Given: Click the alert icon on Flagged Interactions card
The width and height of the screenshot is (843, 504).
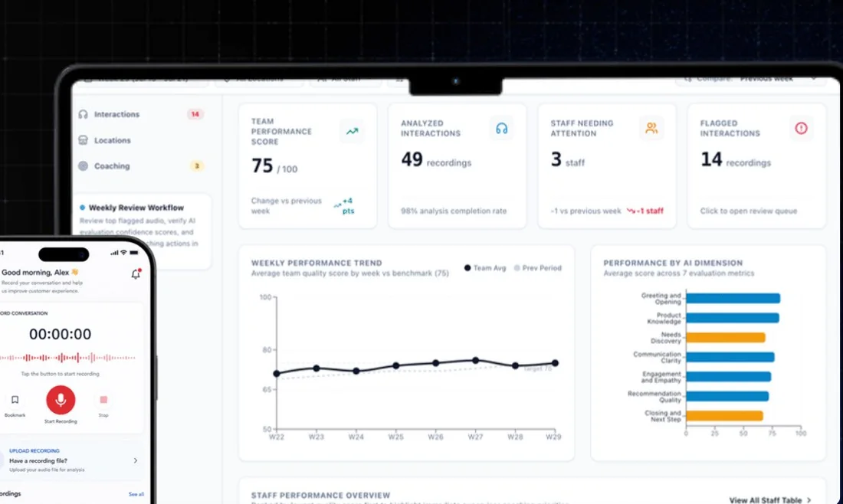Looking at the screenshot, I should (x=801, y=128).
